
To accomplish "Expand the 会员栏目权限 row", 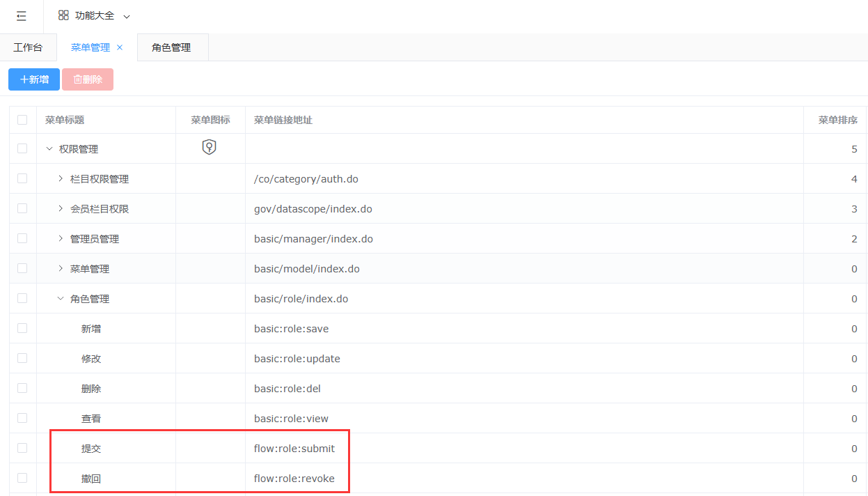I will point(61,209).
